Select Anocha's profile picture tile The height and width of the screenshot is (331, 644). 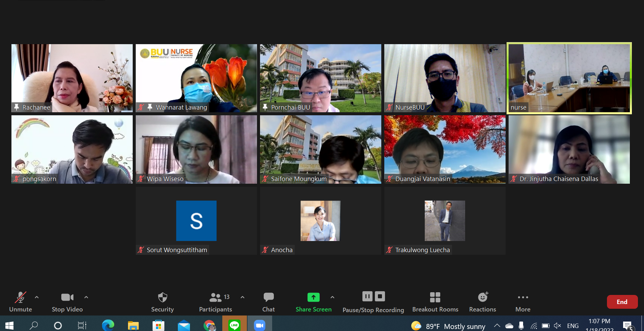click(320, 221)
